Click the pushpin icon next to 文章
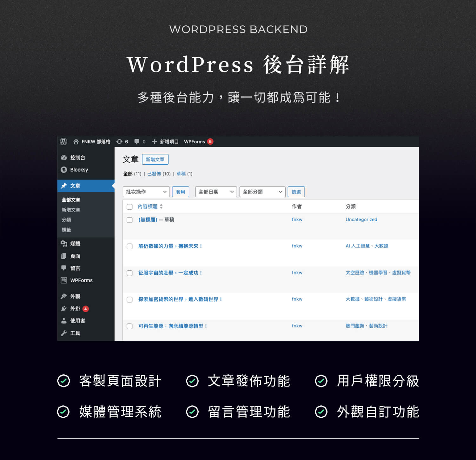Image resolution: width=476 pixels, height=460 pixels. [x=64, y=186]
